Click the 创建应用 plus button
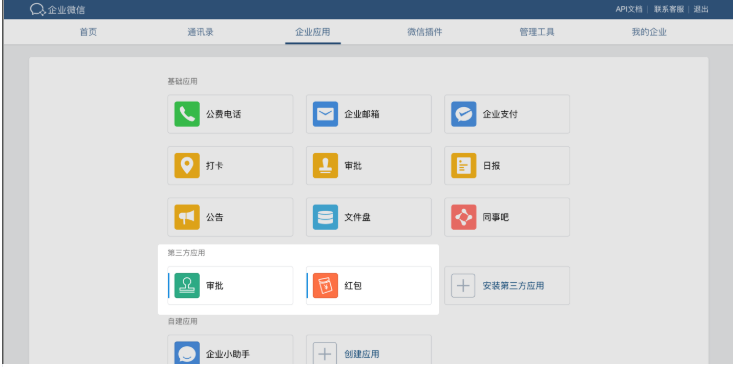The height and width of the screenshot is (367, 733). pyautogui.click(x=325, y=353)
